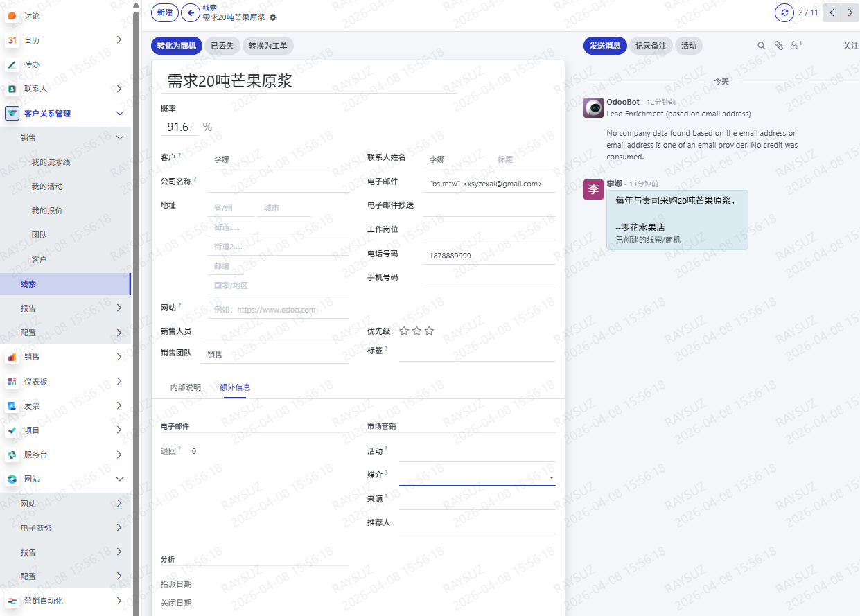
Task: Open the 服务台 helpdesk app icon
Action: pyautogui.click(x=12, y=455)
